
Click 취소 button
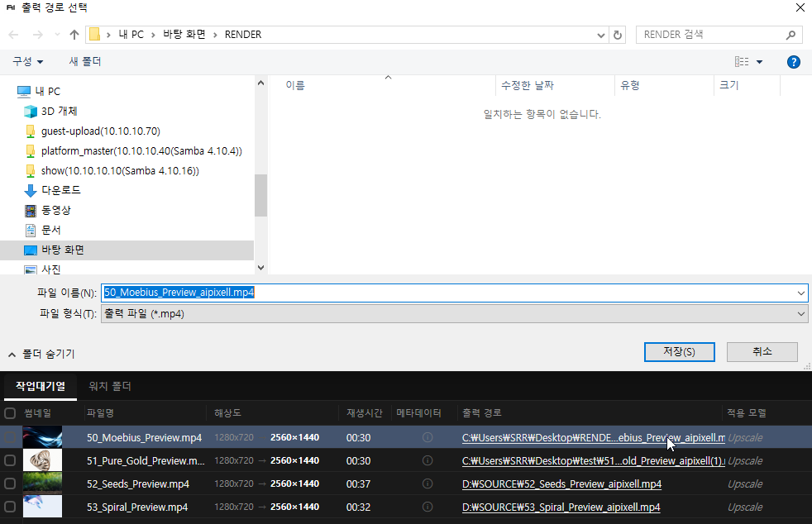pyautogui.click(x=762, y=352)
